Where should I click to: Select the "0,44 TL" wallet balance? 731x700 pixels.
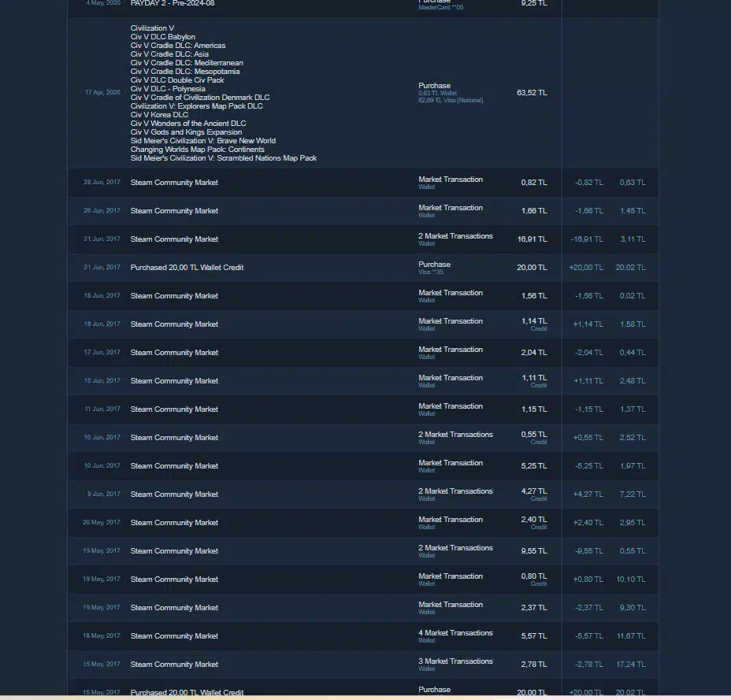pos(633,353)
